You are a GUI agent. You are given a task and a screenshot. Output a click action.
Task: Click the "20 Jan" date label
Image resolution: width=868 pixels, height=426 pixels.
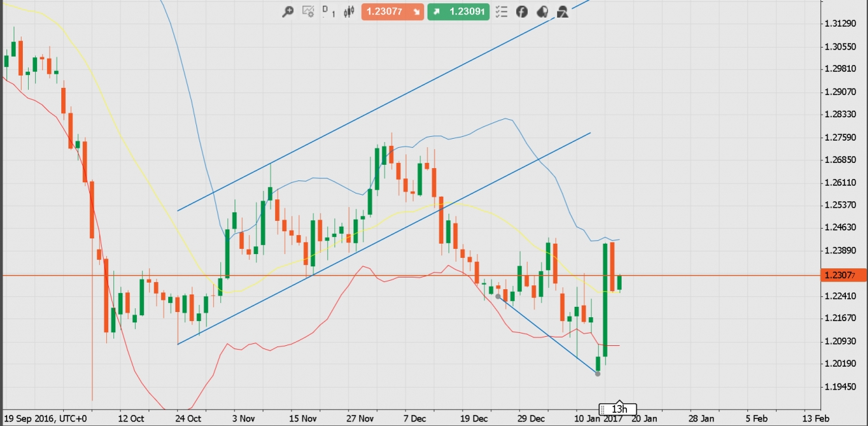click(x=644, y=418)
